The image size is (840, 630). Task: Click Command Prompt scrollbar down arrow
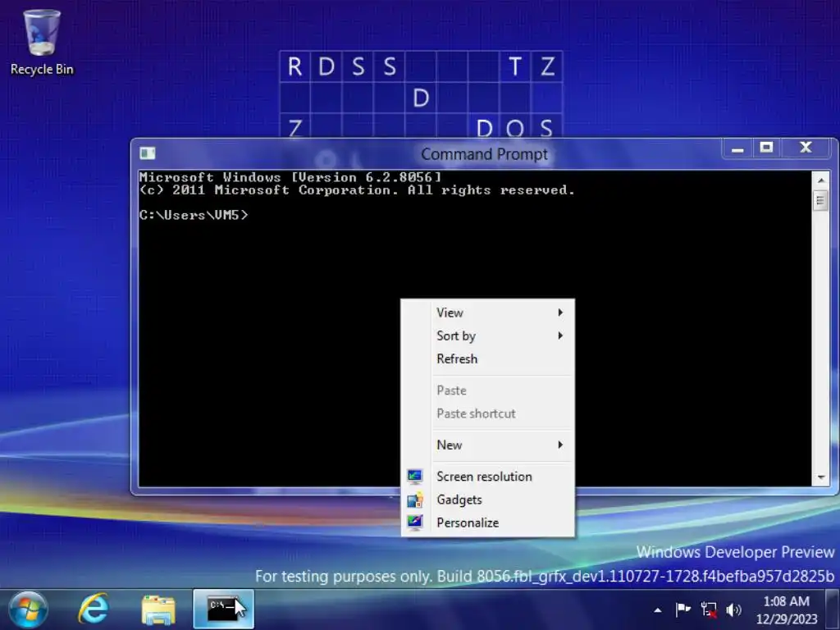820,477
